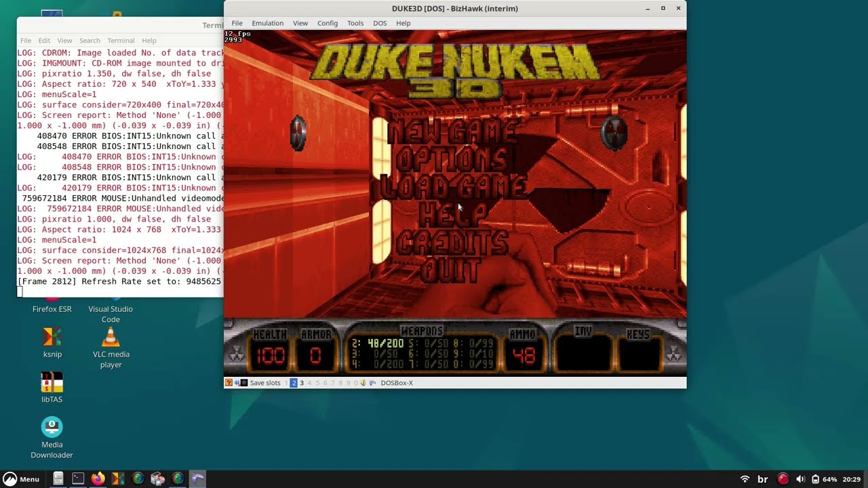
Task: Click Save slots label in status bar
Action: (265, 383)
